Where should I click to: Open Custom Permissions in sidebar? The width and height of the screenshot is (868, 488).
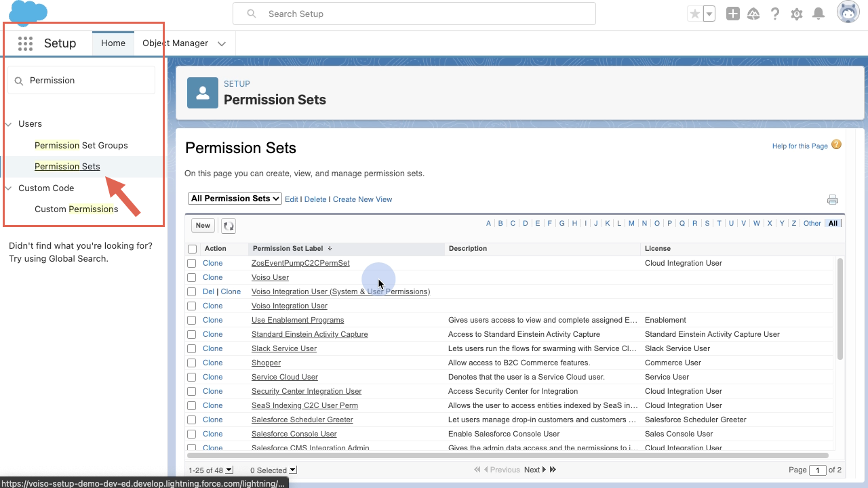coord(77,209)
